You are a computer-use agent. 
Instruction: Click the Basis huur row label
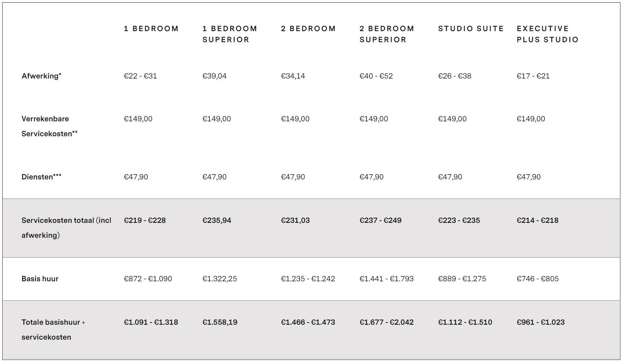coord(40,279)
